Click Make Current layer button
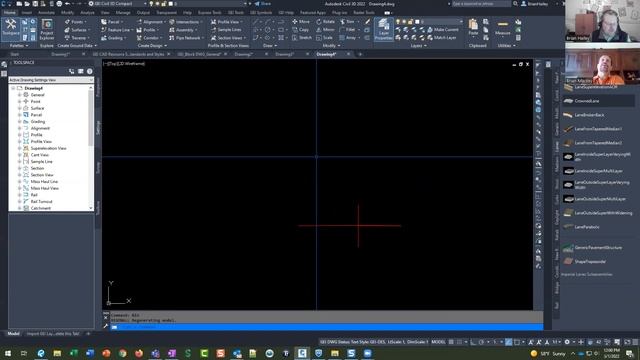 tap(443, 30)
